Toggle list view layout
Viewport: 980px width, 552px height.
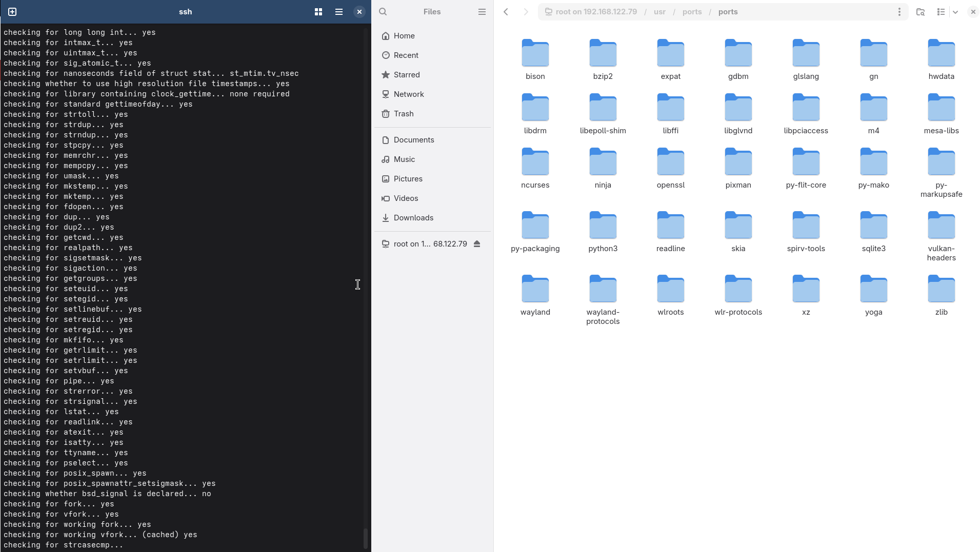point(941,12)
